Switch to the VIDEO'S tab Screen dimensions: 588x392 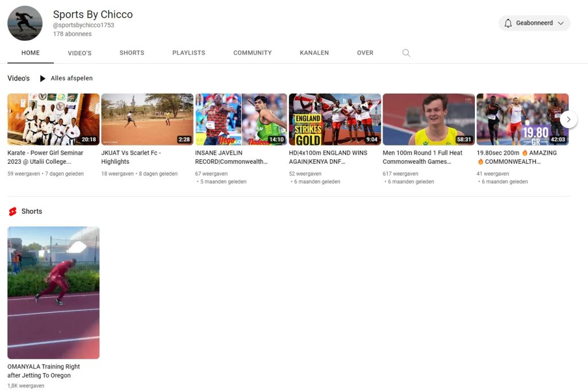click(79, 52)
